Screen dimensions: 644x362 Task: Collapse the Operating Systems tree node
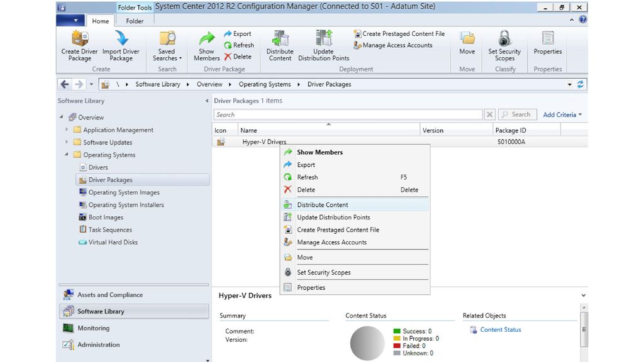click(67, 155)
